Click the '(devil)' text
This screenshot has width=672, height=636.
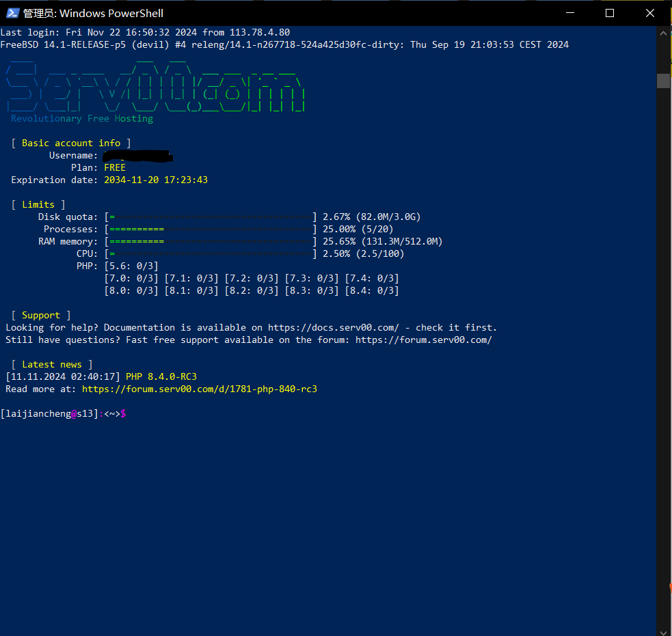(150, 45)
